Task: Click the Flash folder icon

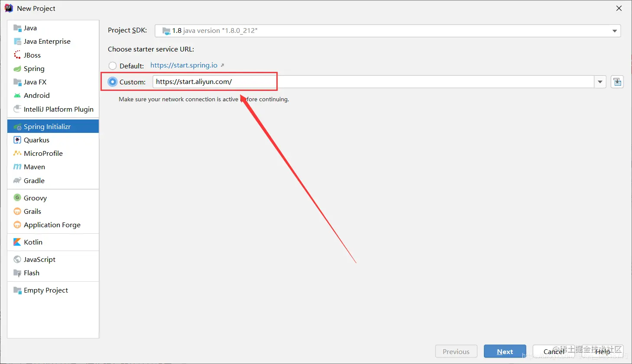Action: pyautogui.click(x=17, y=273)
